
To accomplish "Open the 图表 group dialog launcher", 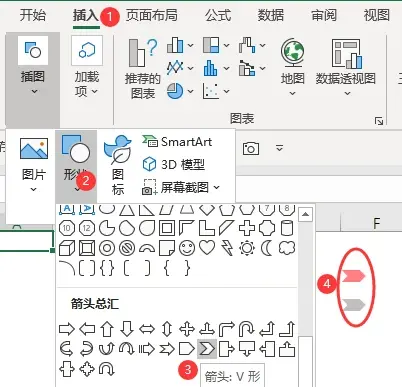I will (x=379, y=121).
